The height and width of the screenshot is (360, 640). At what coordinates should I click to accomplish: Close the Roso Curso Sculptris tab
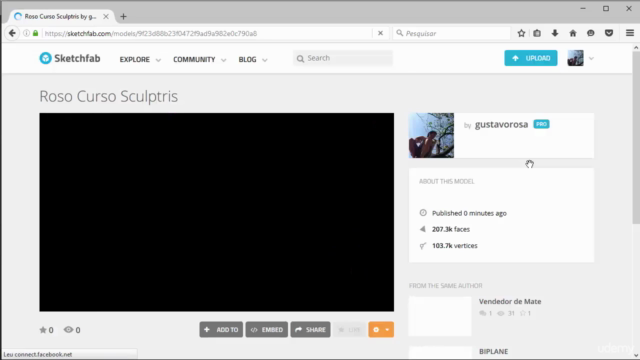point(106,17)
